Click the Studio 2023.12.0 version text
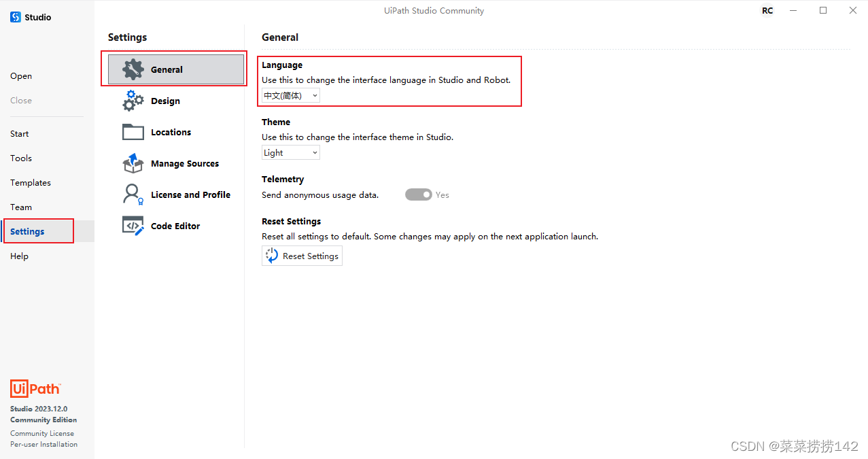Viewport: 868px width, 459px height. [x=39, y=409]
